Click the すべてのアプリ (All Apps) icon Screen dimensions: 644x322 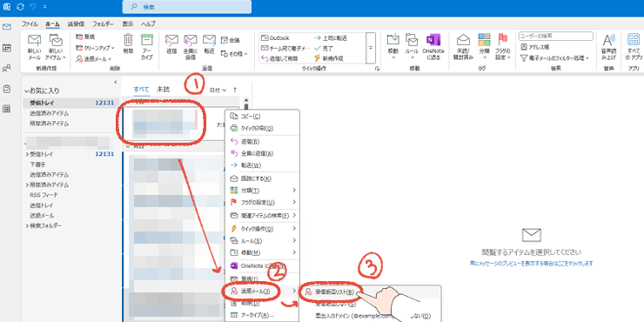pos(633,46)
